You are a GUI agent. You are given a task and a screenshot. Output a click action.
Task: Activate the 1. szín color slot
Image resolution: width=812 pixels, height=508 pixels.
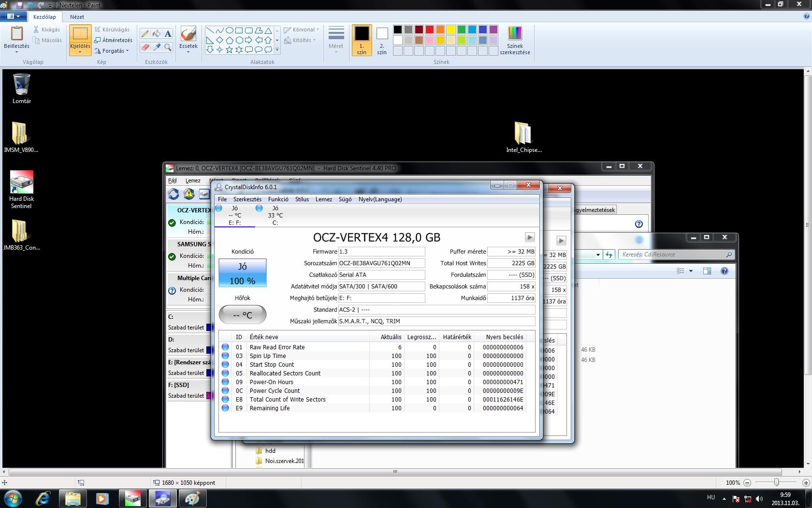[362, 40]
